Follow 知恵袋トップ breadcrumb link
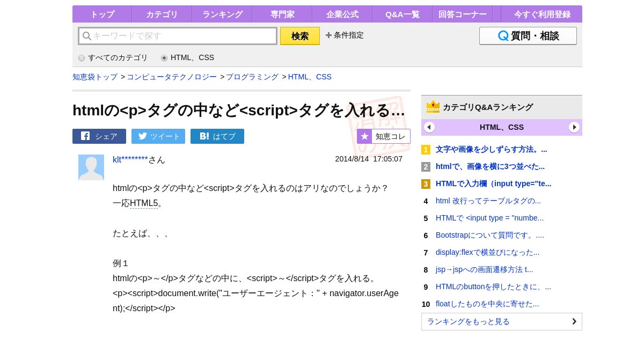Image resolution: width=644 pixels, height=338 pixels. [x=95, y=77]
